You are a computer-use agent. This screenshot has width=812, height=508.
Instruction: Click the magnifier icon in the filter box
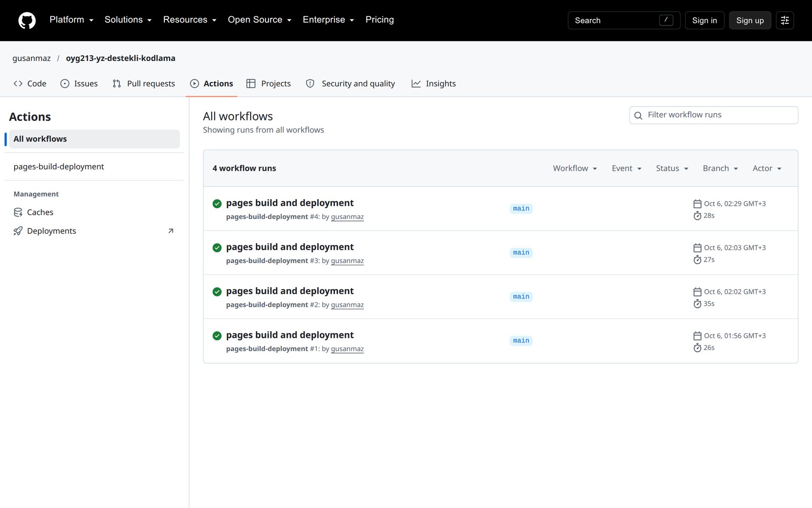[x=638, y=115]
